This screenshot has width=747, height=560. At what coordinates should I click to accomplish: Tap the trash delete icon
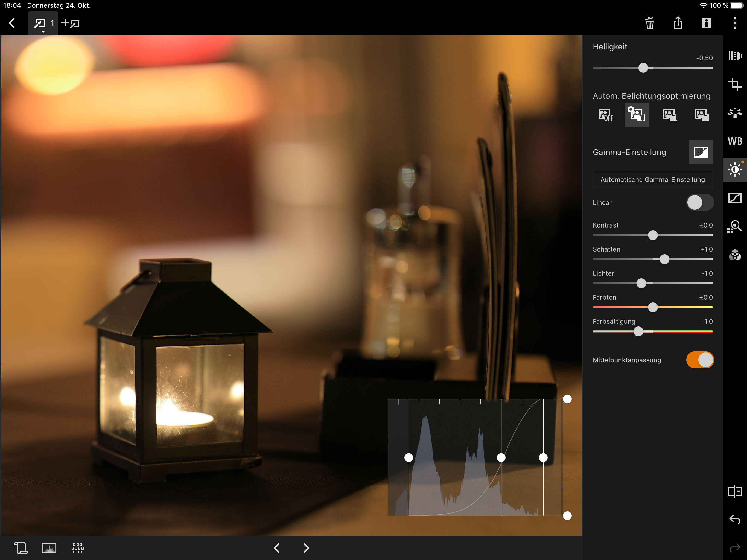click(x=649, y=23)
